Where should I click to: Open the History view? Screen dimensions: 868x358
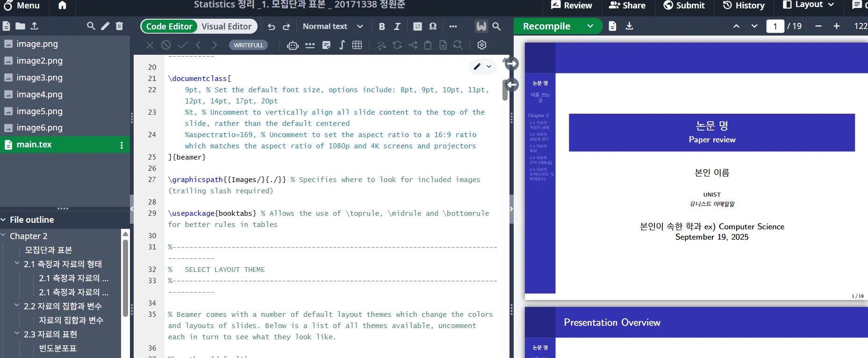click(x=744, y=6)
